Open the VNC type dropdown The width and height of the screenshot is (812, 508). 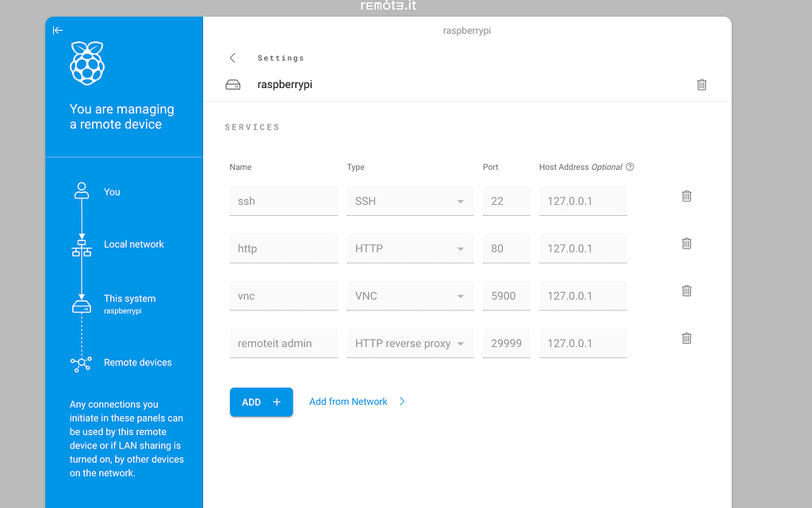pyautogui.click(x=460, y=296)
